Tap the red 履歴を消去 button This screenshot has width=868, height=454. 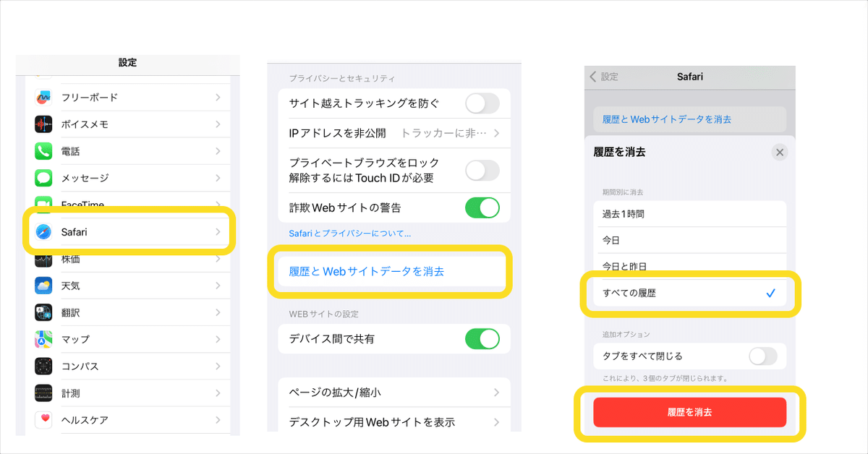point(689,412)
